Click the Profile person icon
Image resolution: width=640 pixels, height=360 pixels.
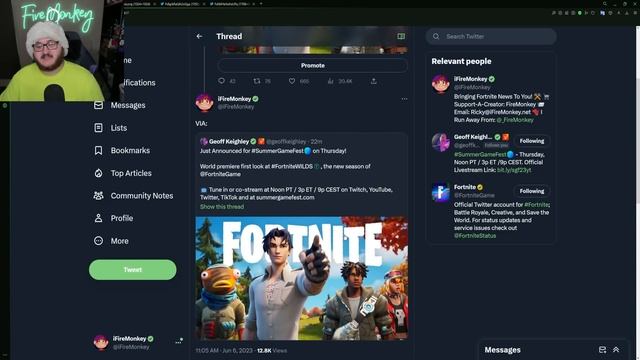click(x=98, y=218)
